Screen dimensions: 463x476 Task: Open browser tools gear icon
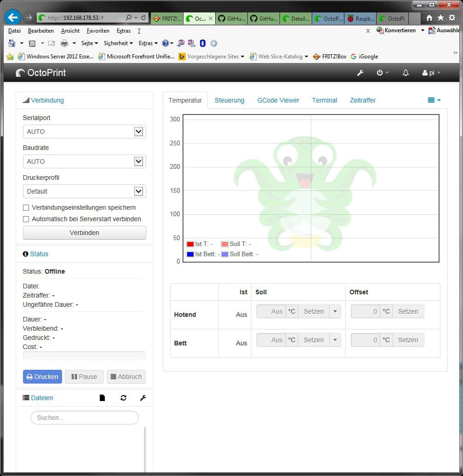pyautogui.click(x=452, y=17)
